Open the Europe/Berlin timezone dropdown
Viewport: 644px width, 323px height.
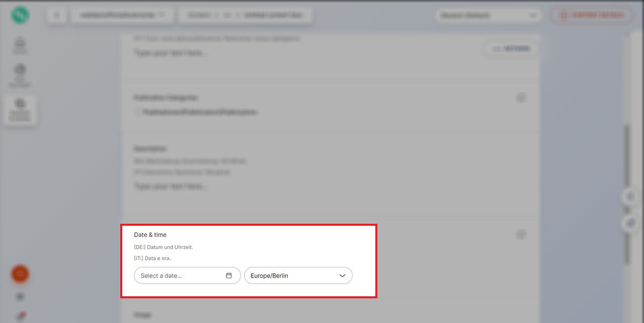298,276
